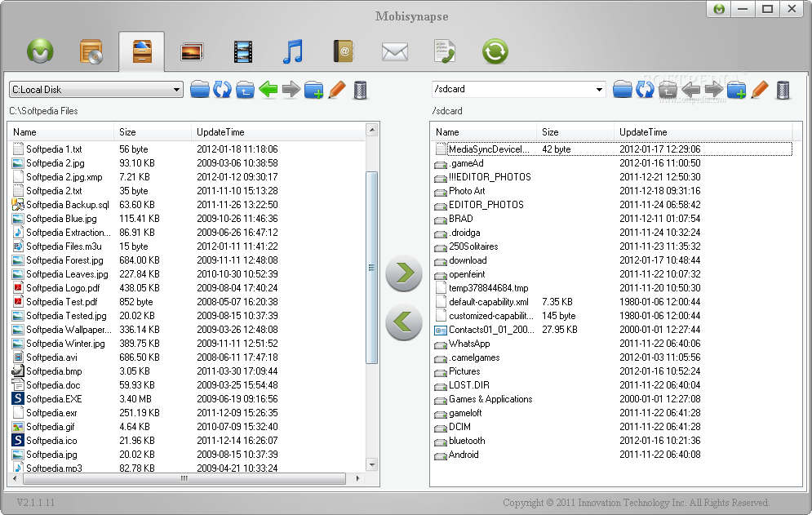Screen dimensions: 812x515
Task: Copy to device with right arrow button
Action: click(404, 273)
